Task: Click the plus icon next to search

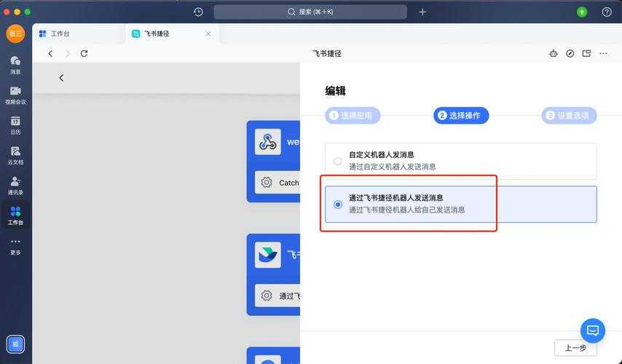Action: [422, 12]
